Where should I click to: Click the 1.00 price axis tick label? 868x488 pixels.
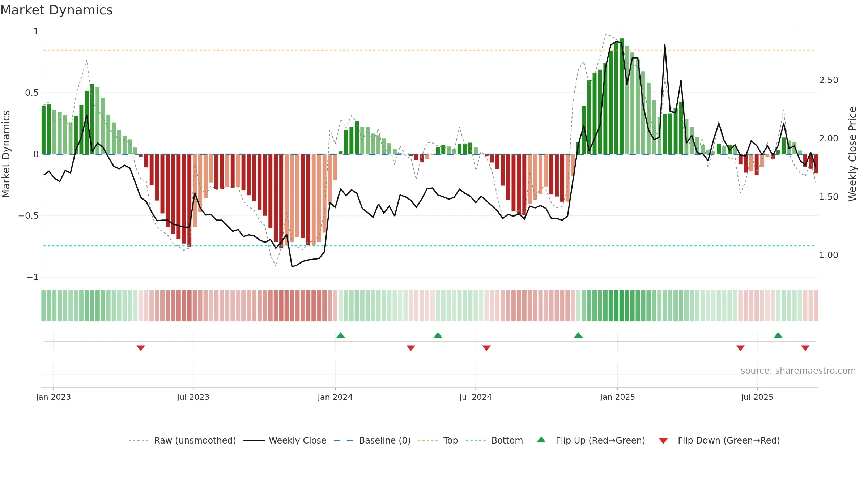tap(829, 255)
